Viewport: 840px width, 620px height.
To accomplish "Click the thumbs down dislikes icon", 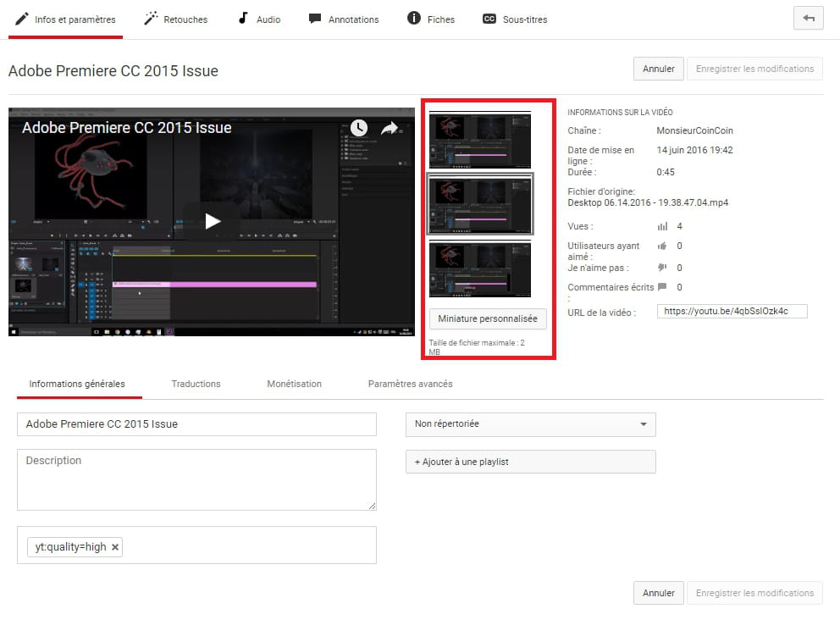I will 662,268.
